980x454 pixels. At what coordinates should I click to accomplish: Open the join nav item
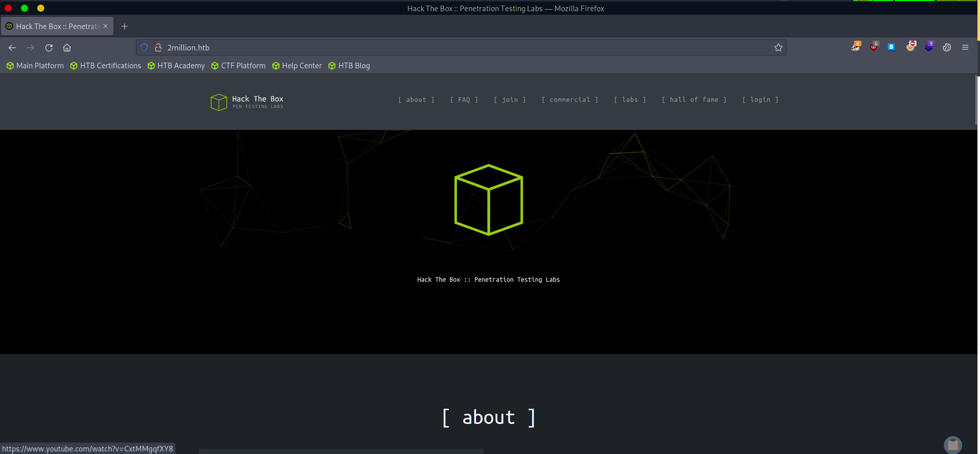tap(510, 100)
